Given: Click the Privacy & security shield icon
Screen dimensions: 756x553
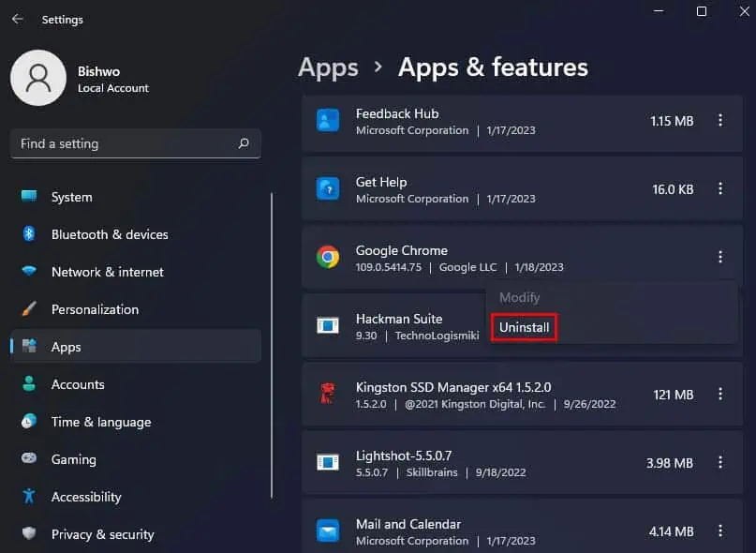Looking at the screenshot, I should pos(29,533).
